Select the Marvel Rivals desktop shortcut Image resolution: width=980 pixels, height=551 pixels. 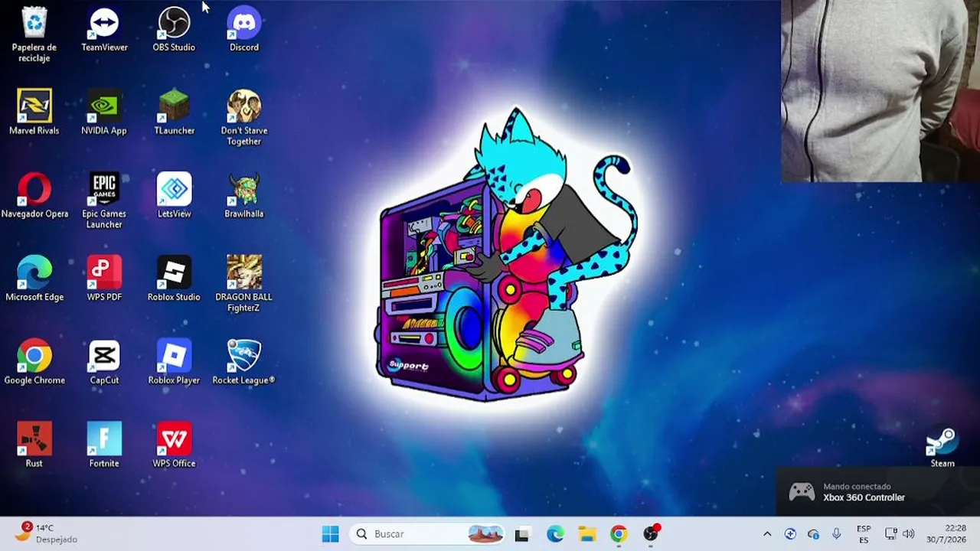34,112
